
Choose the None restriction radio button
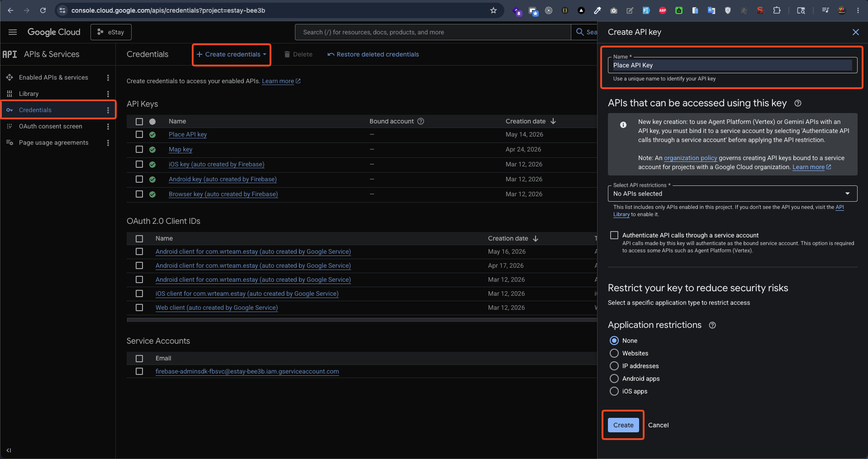614,341
